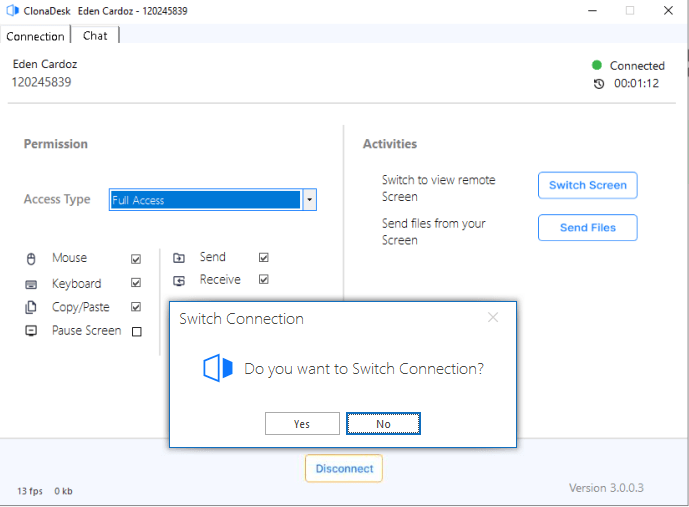
Task: Choose No in Switch Connection dialog
Action: [x=383, y=424]
